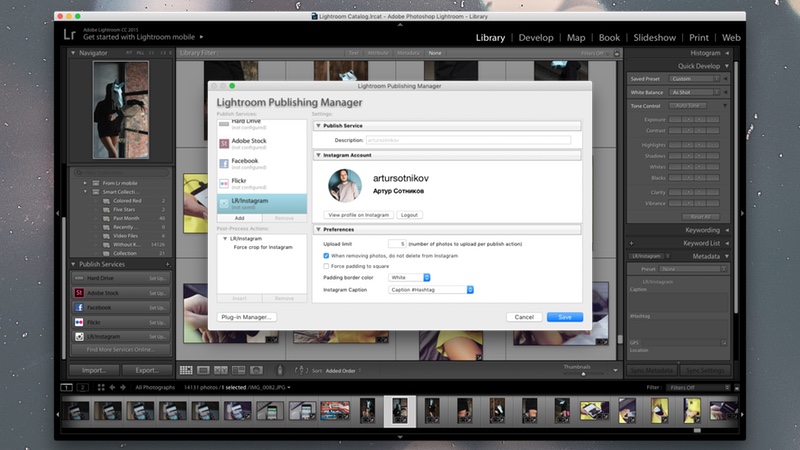Collapse the Preferences section in dialog
The height and width of the screenshot is (450, 800).
(x=319, y=230)
